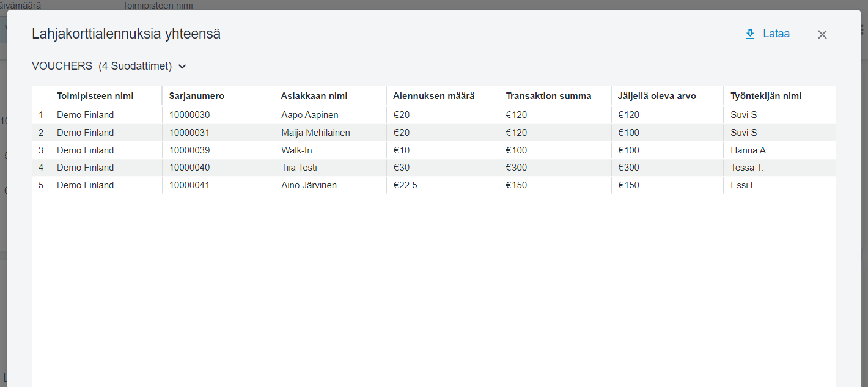The height and width of the screenshot is (387, 868).
Task: Click the Aino Järvinen customer cell
Action: 309,185
